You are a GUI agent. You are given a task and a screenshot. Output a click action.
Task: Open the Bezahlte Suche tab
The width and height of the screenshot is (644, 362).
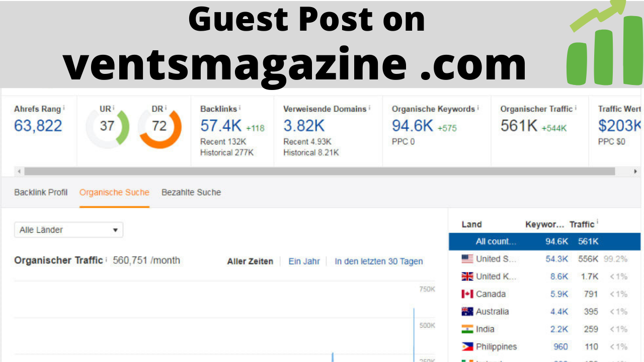(191, 192)
